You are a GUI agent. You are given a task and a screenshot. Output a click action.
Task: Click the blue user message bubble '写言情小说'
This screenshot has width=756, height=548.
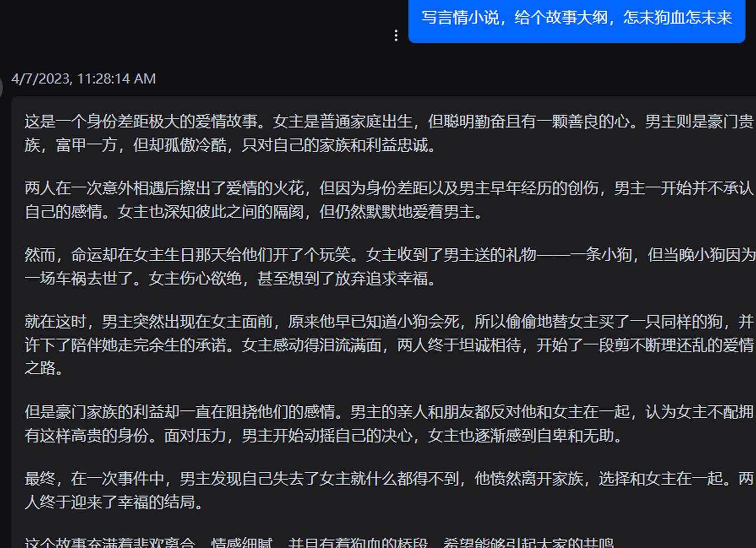coord(577,20)
